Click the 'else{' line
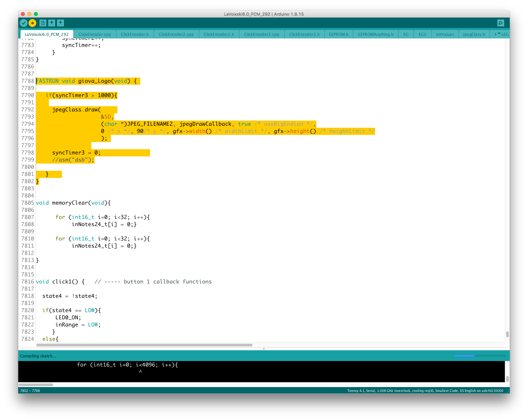This screenshot has height=420, width=528. coord(51,339)
